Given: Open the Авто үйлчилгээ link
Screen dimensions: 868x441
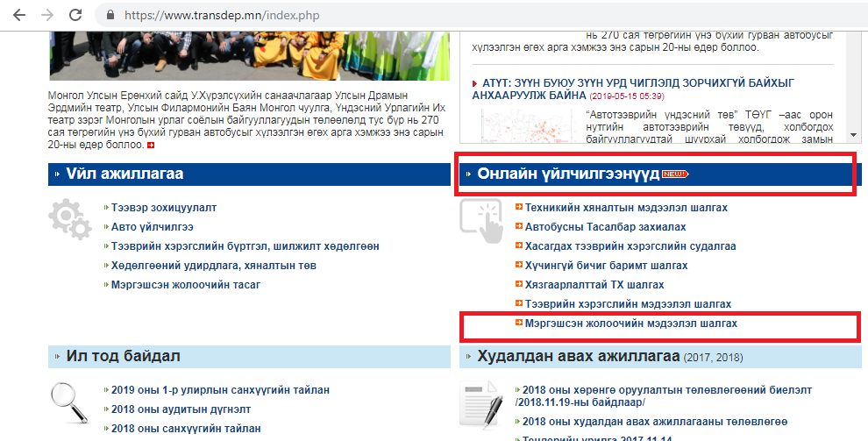Looking at the screenshot, I should (x=152, y=227).
